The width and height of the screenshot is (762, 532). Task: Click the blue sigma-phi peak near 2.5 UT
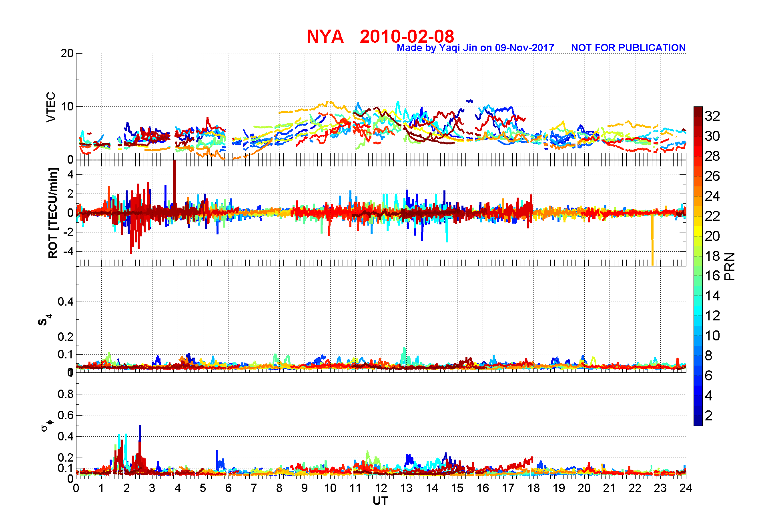click(140, 434)
